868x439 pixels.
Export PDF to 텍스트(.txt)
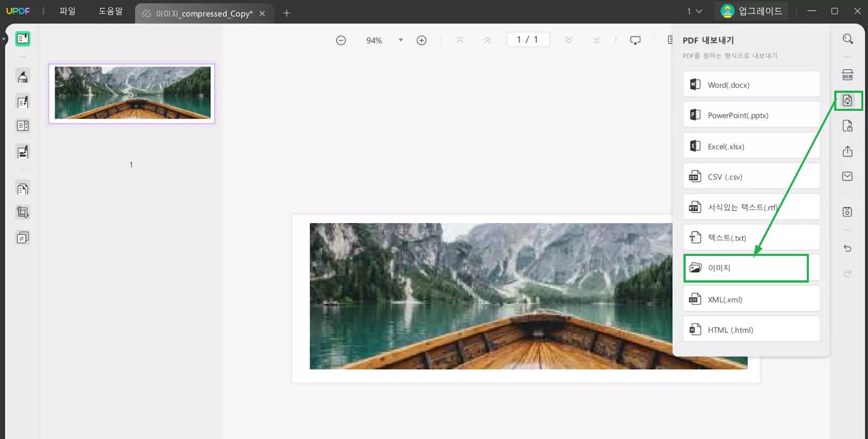point(751,237)
